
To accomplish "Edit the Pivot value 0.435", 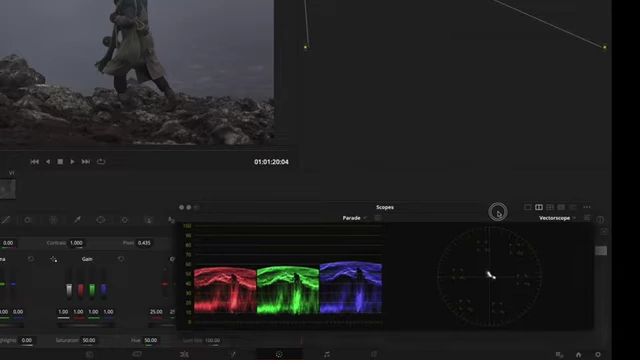I will pyautogui.click(x=144, y=243).
